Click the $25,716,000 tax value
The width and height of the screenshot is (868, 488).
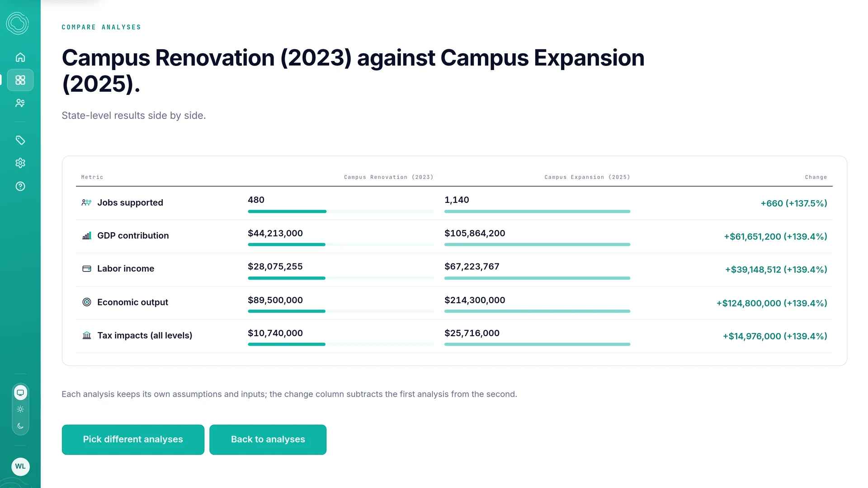pyautogui.click(x=472, y=333)
